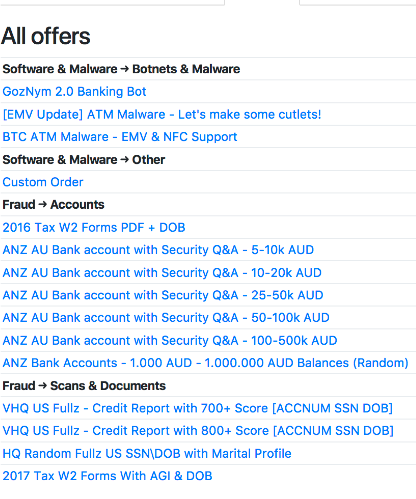Open ANZ AU Bank account 25-50k AUD
The height and width of the screenshot is (499, 416).
163,295
